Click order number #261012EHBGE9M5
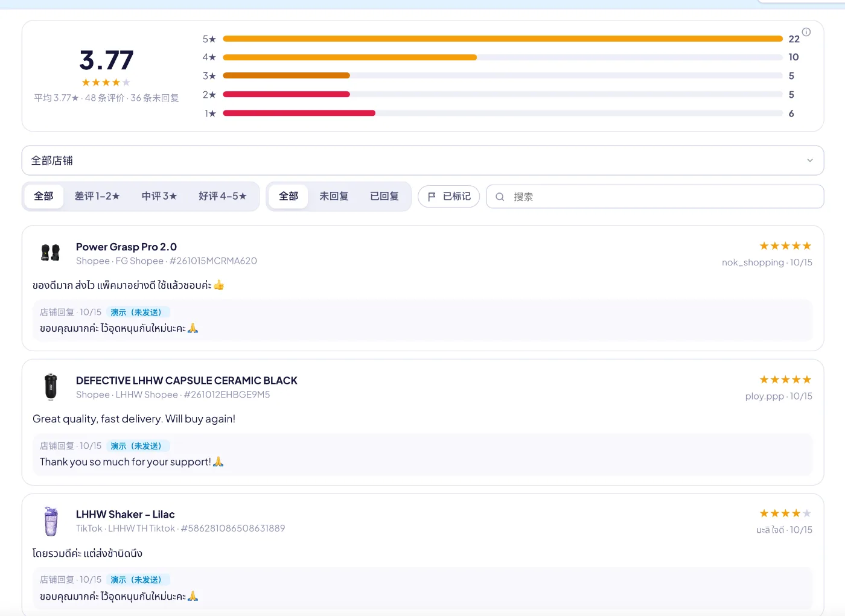Viewport: 845px width, 616px height. 227,395
